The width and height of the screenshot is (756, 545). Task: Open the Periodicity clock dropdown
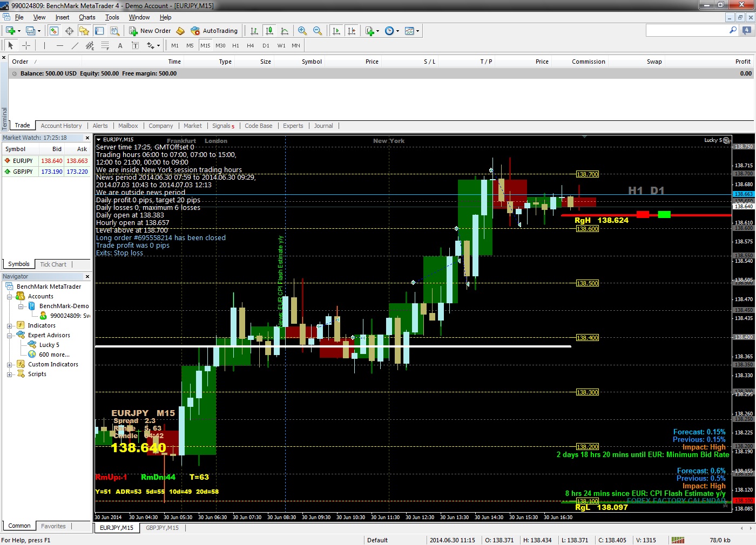tap(392, 31)
